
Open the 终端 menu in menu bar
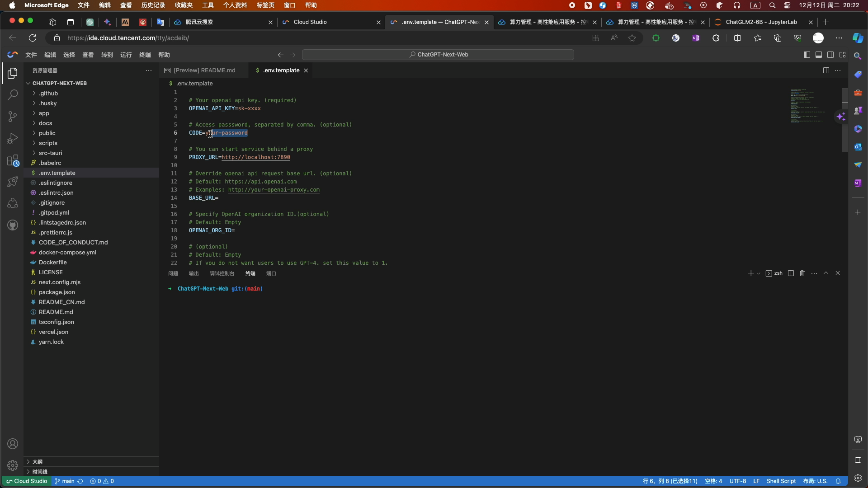[x=145, y=55]
